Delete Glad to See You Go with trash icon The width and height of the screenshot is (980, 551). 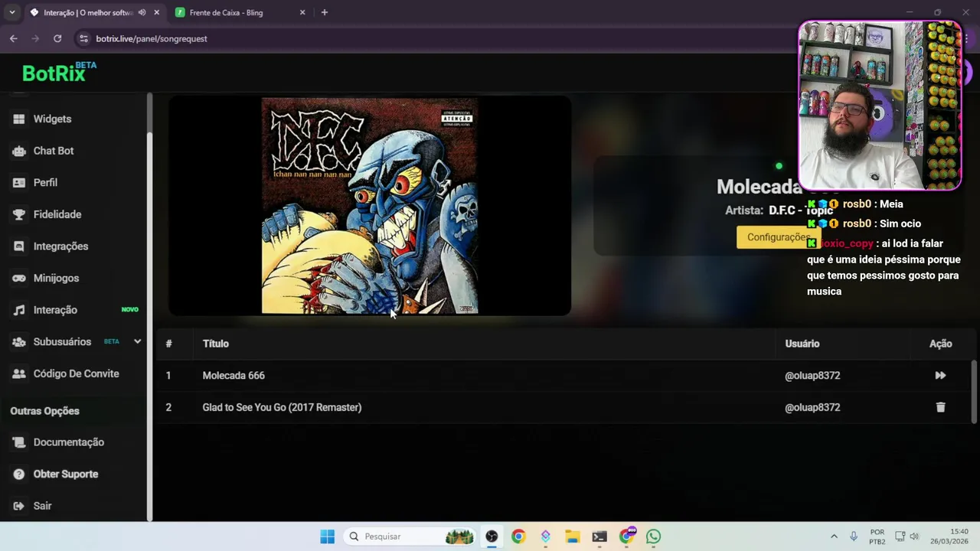click(940, 407)
